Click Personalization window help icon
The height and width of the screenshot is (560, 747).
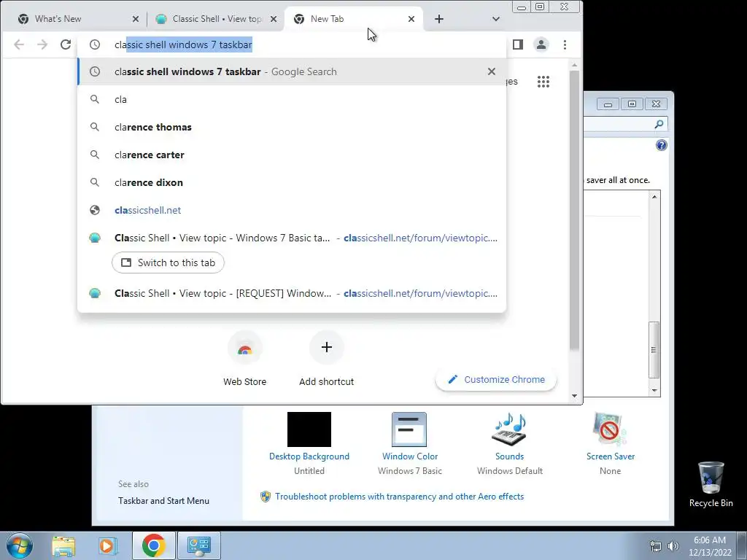click(661, 145)
